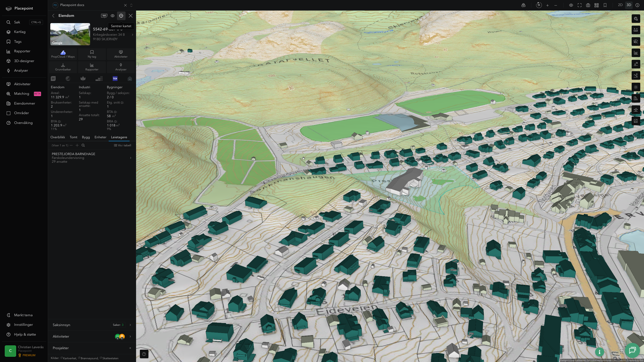Viewport: 644px width, 362px height.
Task: Switch to the Overblikk tab
Action: tap(58, 137)
